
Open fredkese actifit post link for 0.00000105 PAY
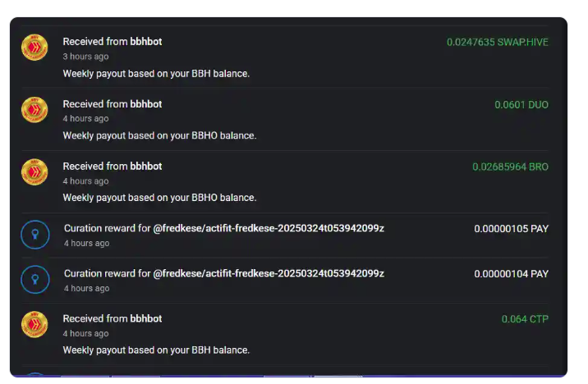(269, 229)
